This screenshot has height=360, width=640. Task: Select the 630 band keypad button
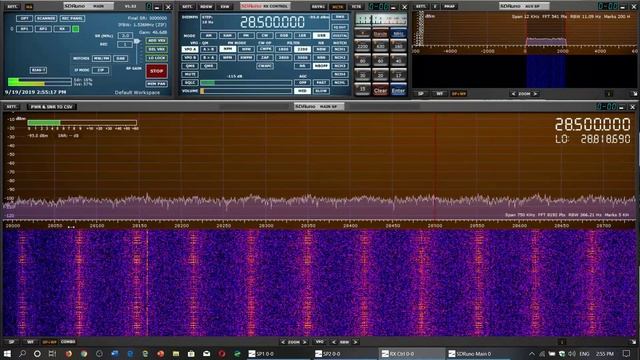tap(380, 46)
